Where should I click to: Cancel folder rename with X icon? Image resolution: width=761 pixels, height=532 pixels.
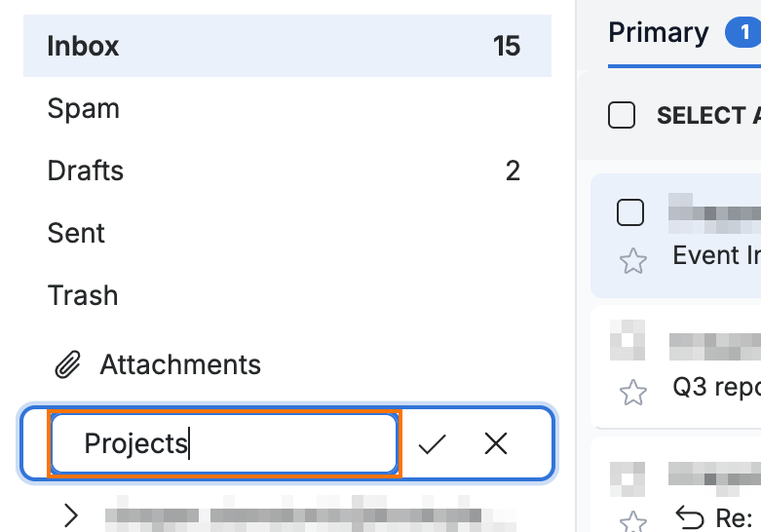tap(496, 443)
